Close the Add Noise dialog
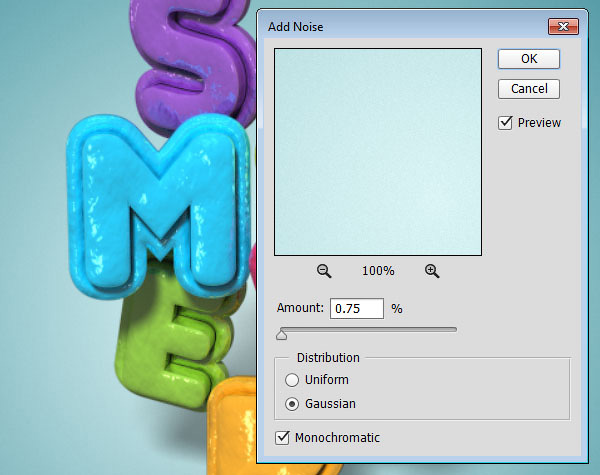The width and height of the screenshot is (600, 475). pos(563,26)
